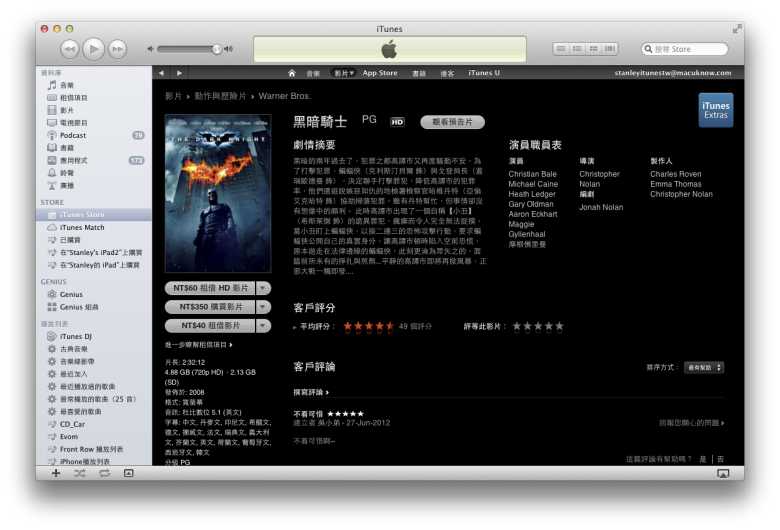Select 應用程式 in the sidebar
Screen dimensions: 780x530
coord(94,160)
